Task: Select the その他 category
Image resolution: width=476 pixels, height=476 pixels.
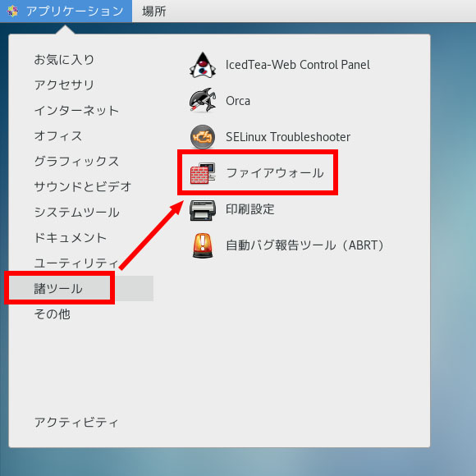Action: point(53,314)
